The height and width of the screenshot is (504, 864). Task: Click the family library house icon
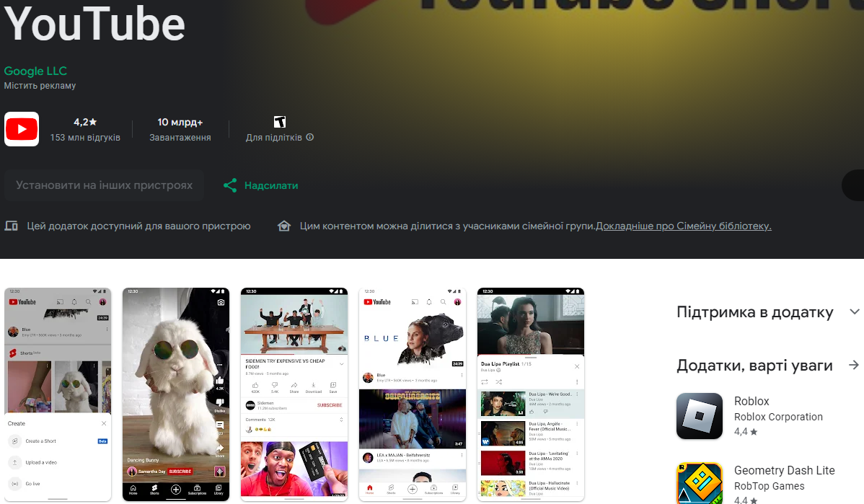point(285,226)
